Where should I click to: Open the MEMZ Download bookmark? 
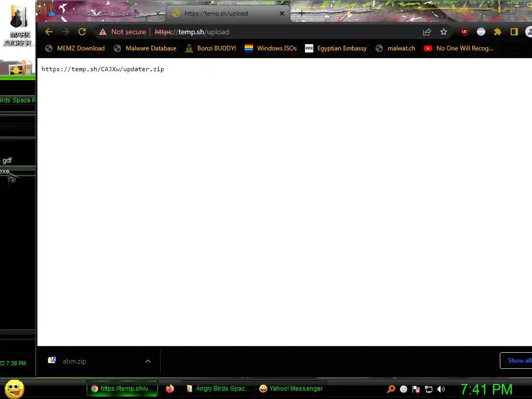point(75,48)
